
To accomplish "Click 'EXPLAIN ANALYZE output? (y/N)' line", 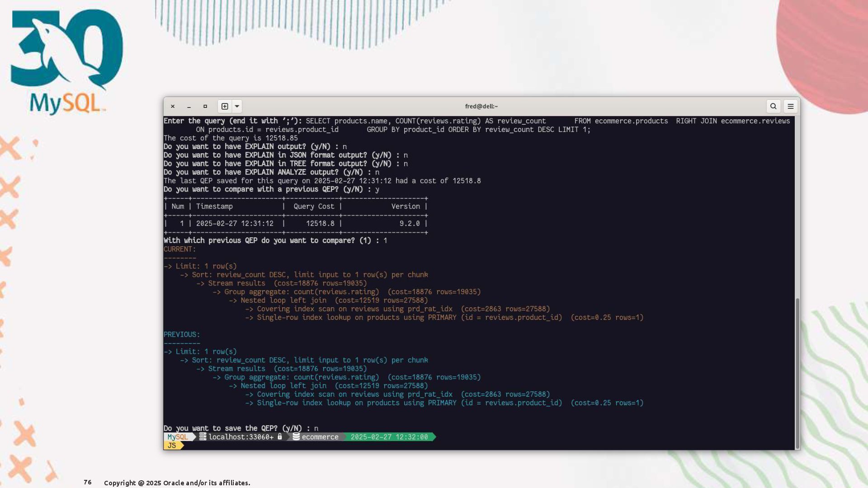I will tap(271, 173).
